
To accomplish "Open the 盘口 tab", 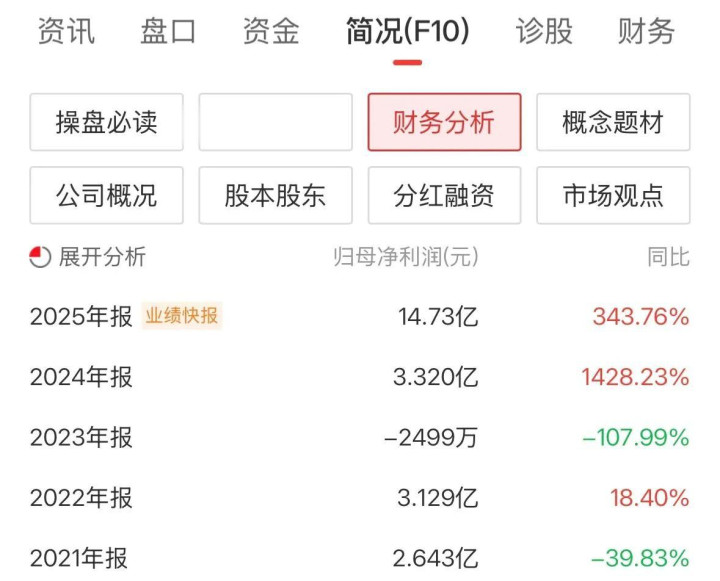I will pyautogui.click(x=168, y=32).
